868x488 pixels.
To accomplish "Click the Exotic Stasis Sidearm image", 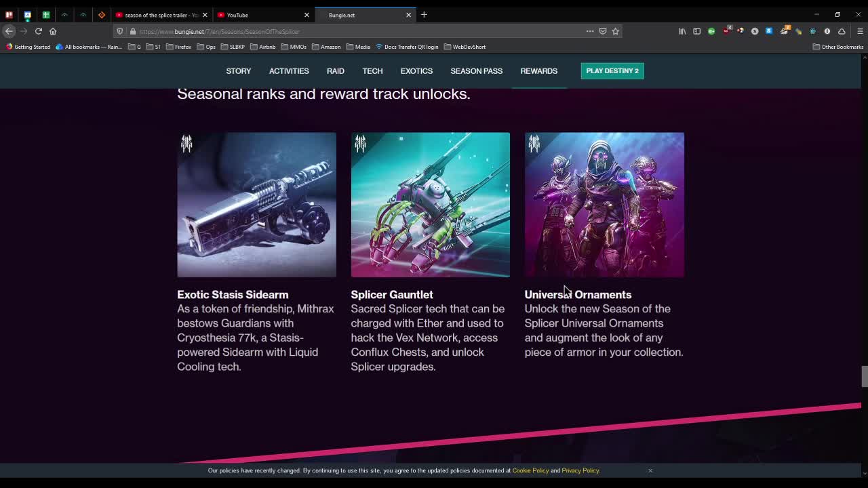I will 256,205.
